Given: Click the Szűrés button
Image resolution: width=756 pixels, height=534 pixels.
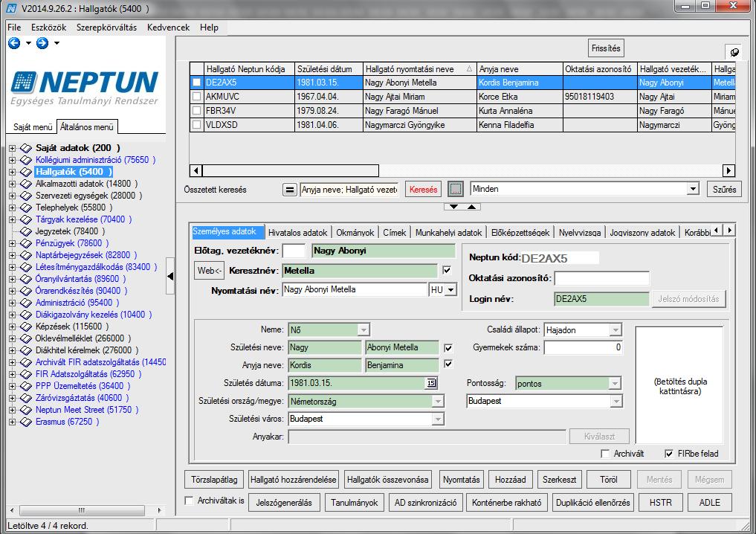Looking at the screenshot, I should coord(724,190).
